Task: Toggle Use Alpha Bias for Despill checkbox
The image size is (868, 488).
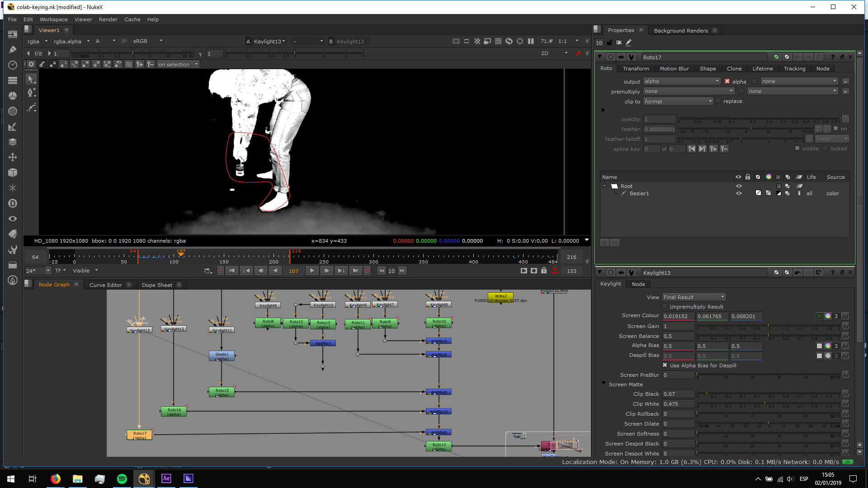Action: point(665,365)
